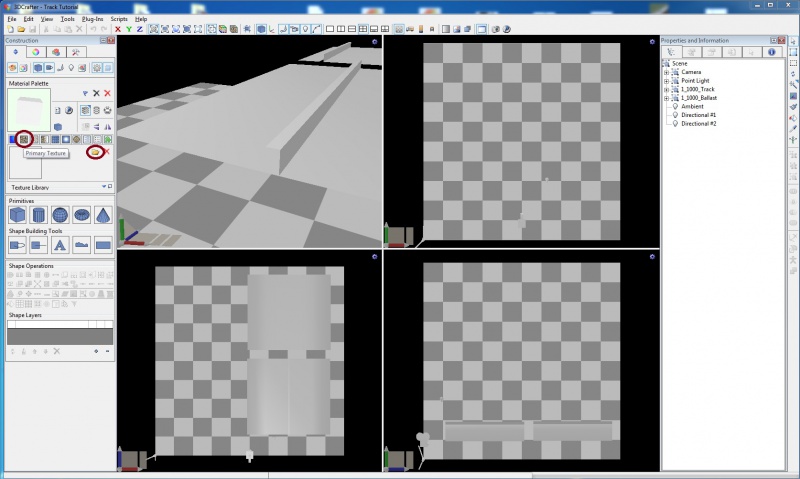Select the blue grid texture channel icon
Viewport: 800px width, 479px height.
55,139
